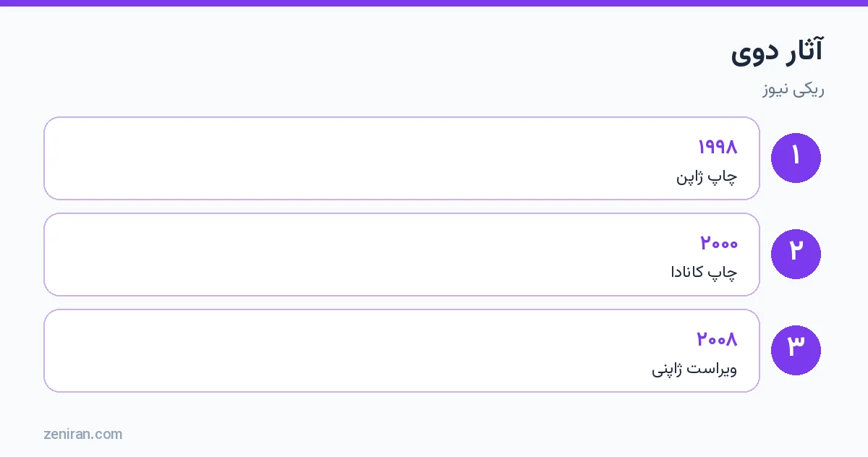This screenshot has height=457, width=868.
Task: Select the word نیوز in the subtitle
Action: click(775, 90)
